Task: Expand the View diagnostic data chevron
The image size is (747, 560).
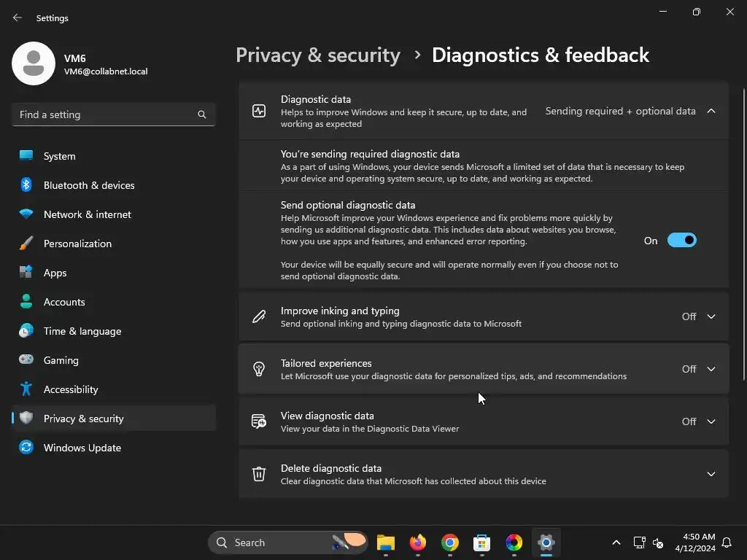Action: [x=711, y=421]
